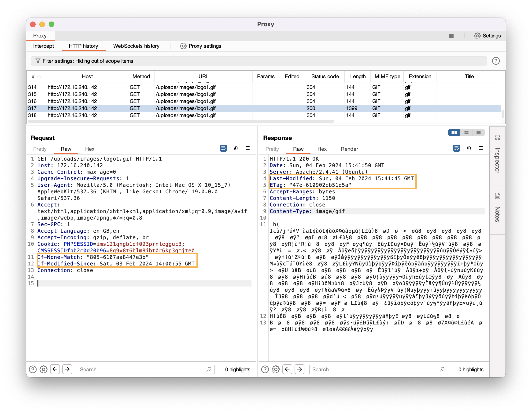Image resolution: width=532 pixels, height=412 pixels.
Task: Go to previous Response search match
Action: click(287, 370)
